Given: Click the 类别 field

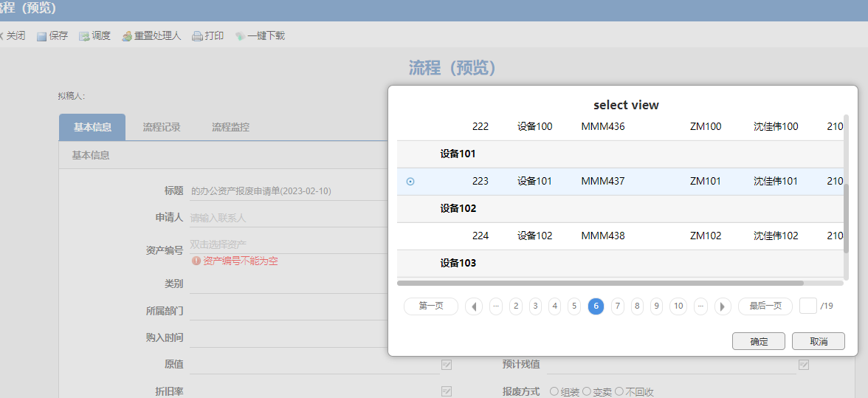Looking at the screenshot, I should tap(288, 284).
